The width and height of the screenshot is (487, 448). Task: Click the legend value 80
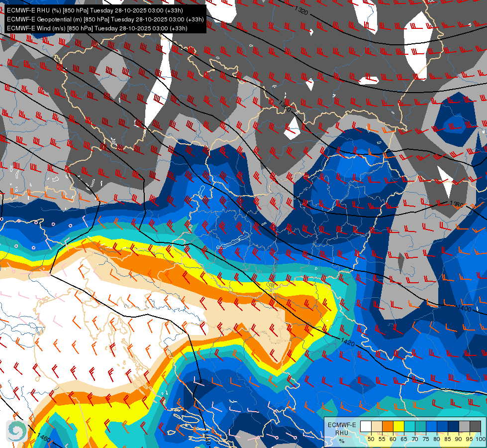[437, 439]
